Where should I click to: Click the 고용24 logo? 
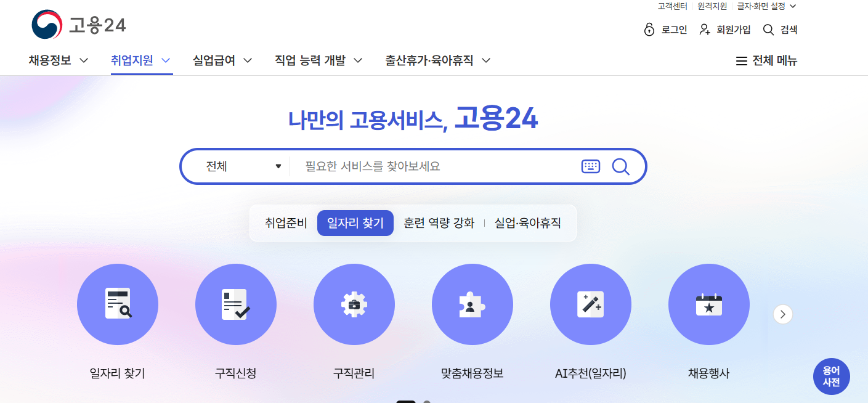tap(79, 25)
